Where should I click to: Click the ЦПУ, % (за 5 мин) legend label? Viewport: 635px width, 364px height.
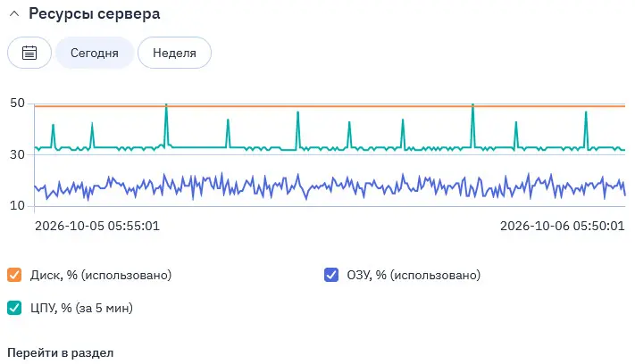[x=81, y=308]
